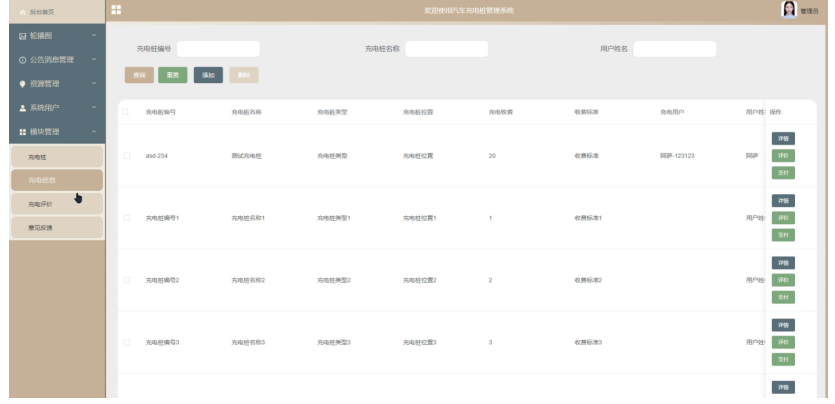This screenshot has width=835, height=404.
Task: Click 支付 for row 充电桩编号2
Action: 783,297
